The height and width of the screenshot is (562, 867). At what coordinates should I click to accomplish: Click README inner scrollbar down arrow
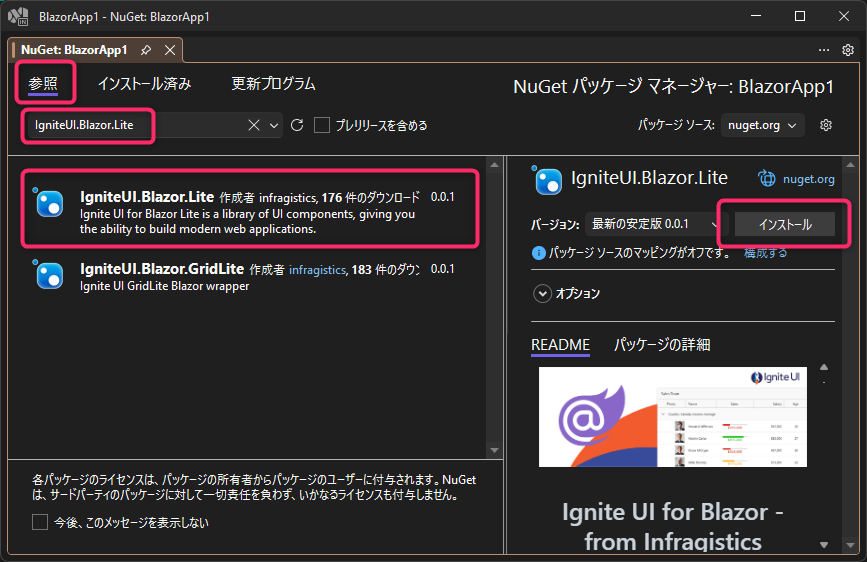click(x=824, y=545)
